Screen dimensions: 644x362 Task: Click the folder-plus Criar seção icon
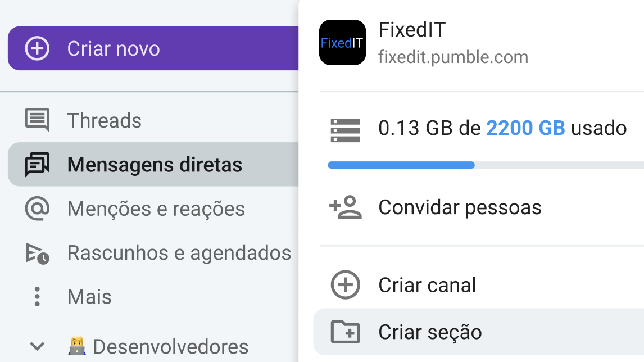coord(344,332)
